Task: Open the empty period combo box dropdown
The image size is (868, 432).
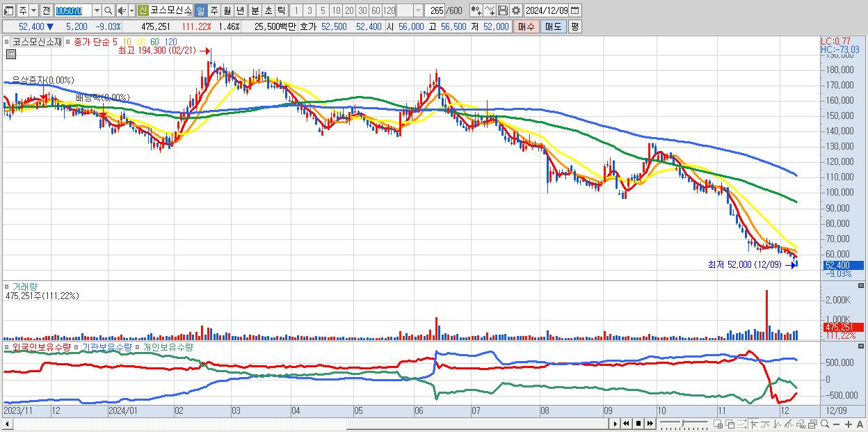Action: 417,10
